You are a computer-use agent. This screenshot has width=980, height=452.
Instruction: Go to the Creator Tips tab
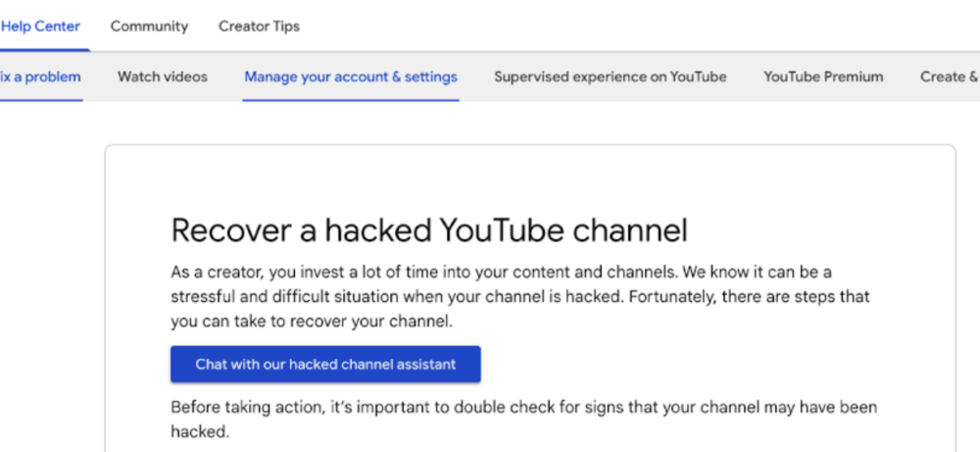point(259,26)
